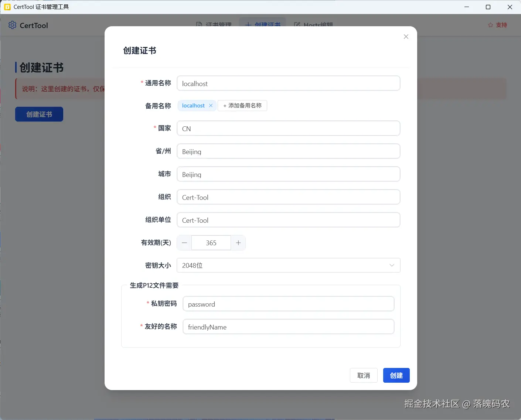Switch to the 证书管理 tab
This screenshot has height=420, width=521.
pos(214,24)
